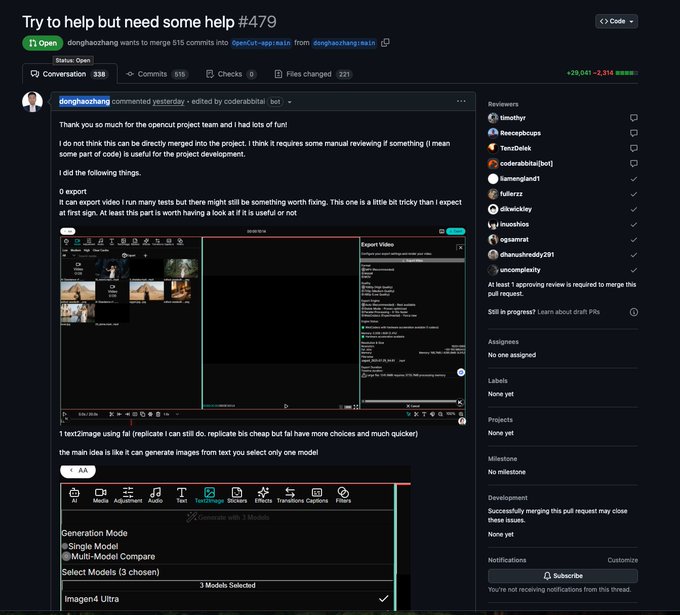Viewport: 680px width, 615px height.
Task: Choose the Multi-Model Compare radio option
Action: click(66, 556)
